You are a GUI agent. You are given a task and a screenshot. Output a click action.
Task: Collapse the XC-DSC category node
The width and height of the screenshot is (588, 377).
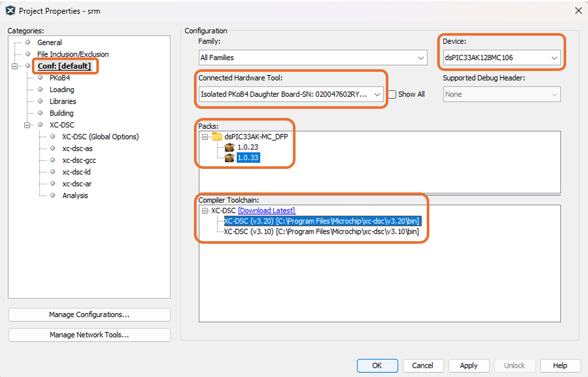coord(28,125)
